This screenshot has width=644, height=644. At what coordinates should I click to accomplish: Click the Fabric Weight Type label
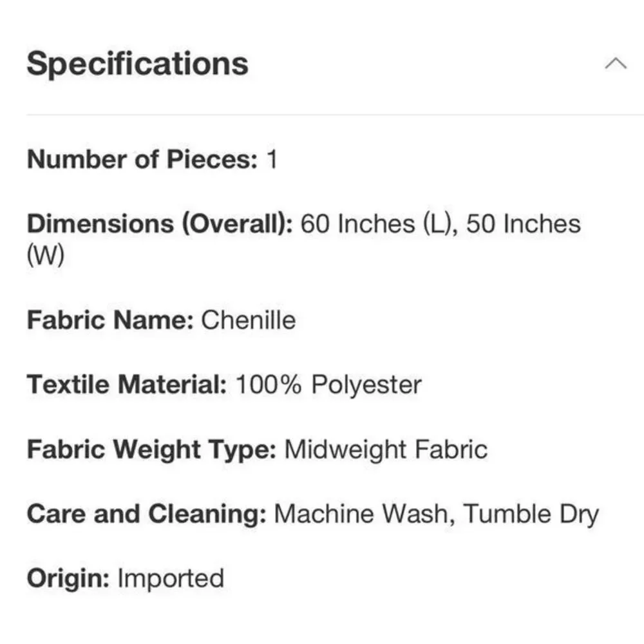[x=151, y=450]
